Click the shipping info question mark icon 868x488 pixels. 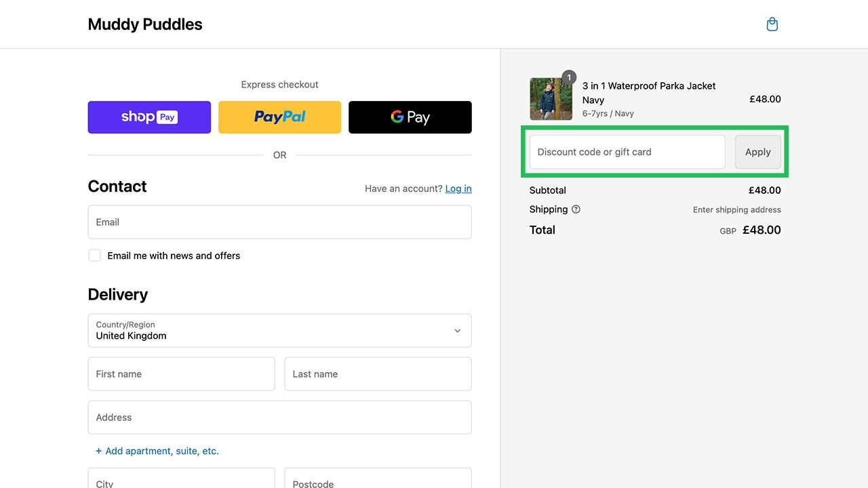coord(576,209)
